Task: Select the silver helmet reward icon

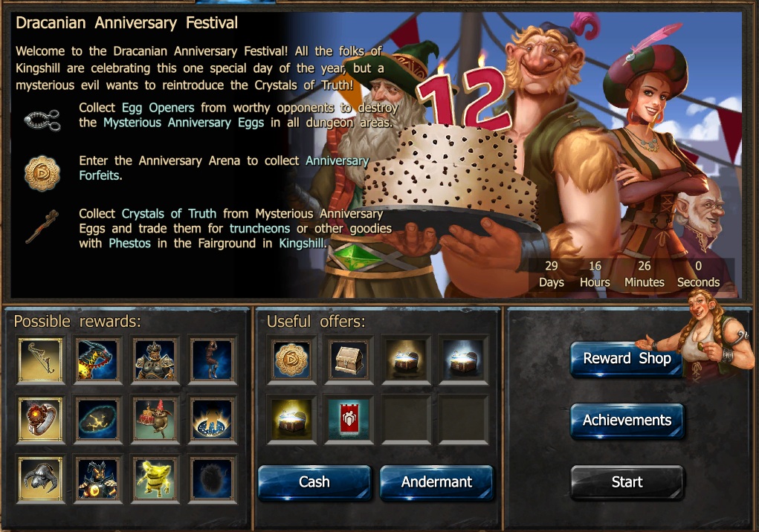Action: 40,479
